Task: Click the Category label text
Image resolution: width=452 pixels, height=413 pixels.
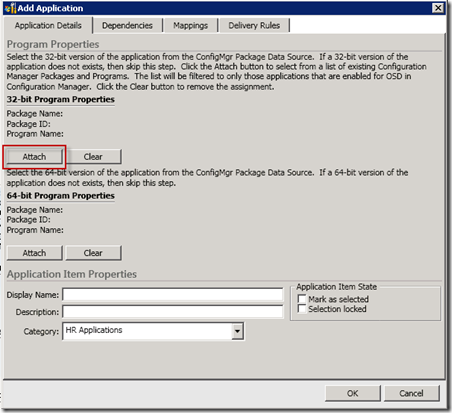Action: (41, 332)
